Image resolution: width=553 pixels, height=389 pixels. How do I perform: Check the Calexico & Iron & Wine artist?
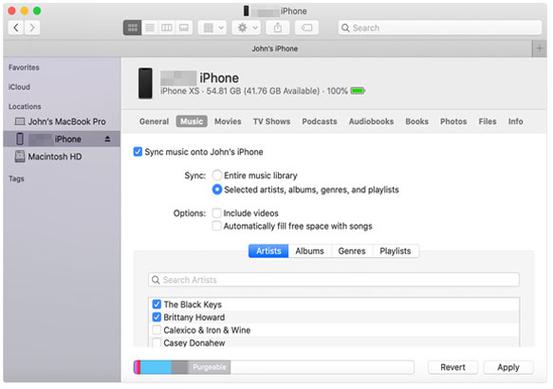coord(156,330)
